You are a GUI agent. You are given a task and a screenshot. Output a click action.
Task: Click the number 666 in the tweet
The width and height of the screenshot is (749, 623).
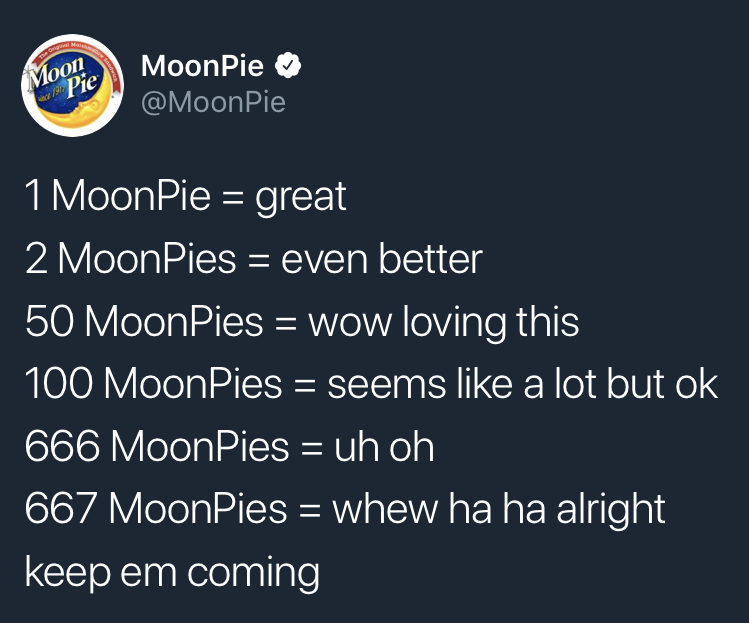coord(60,447)
